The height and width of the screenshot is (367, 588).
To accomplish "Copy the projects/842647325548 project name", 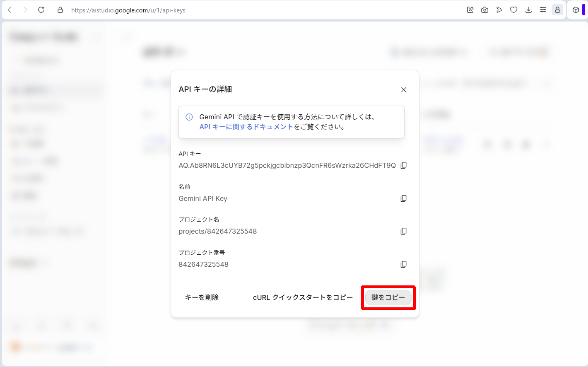I will pyautogui.click(x=404, y=231).
